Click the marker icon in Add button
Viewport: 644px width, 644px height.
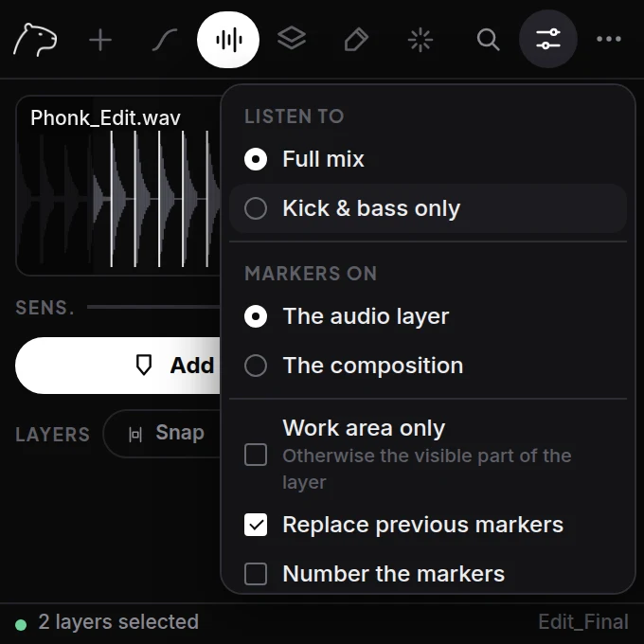[x=144, y=366]
